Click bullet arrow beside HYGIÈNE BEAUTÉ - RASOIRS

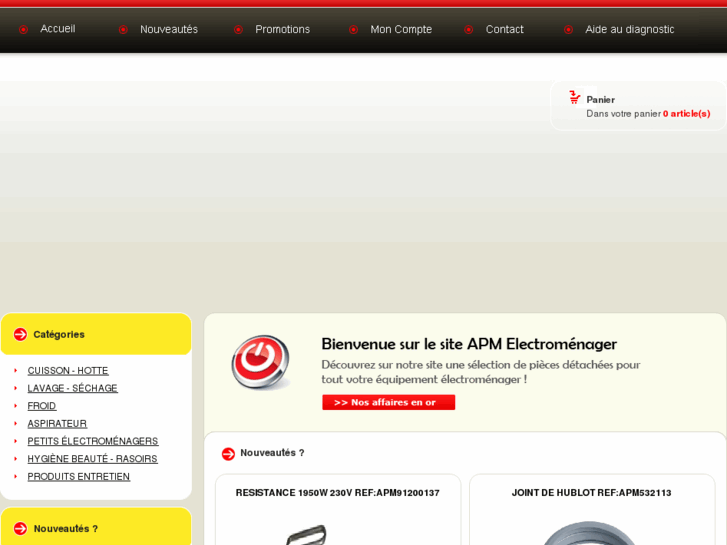pyautogui.click(x=16, y=458)
